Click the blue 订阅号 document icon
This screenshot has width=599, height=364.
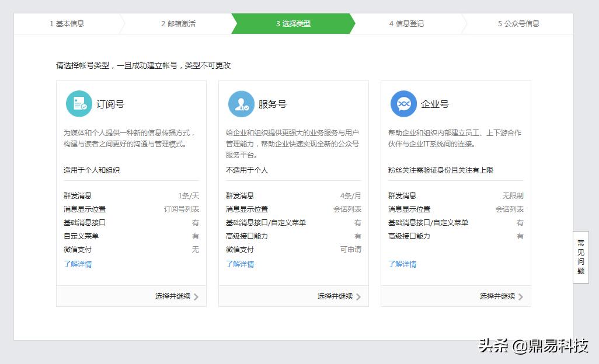(78, 103)
